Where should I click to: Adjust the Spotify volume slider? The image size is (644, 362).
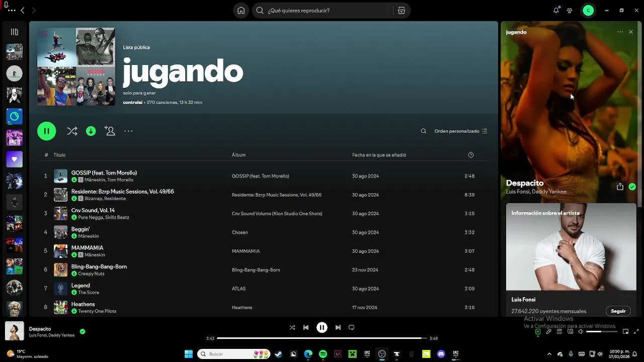click(x=601, y=332)
